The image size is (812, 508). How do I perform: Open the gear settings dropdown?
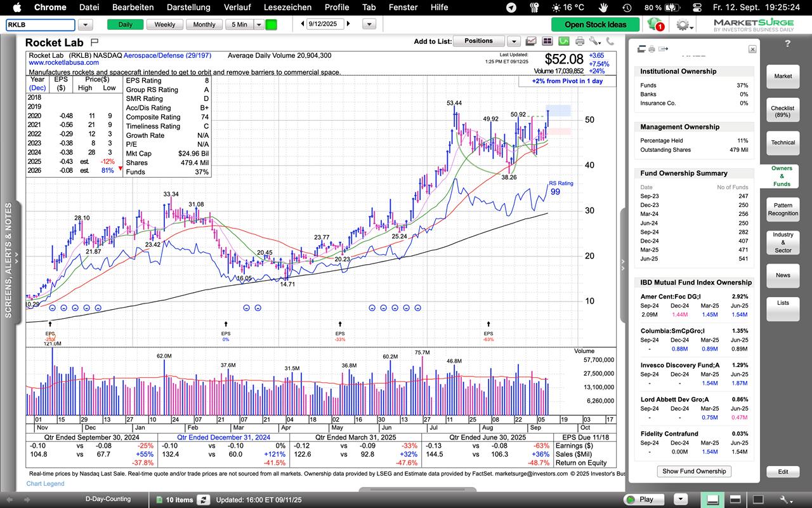(x=683, y=25)
